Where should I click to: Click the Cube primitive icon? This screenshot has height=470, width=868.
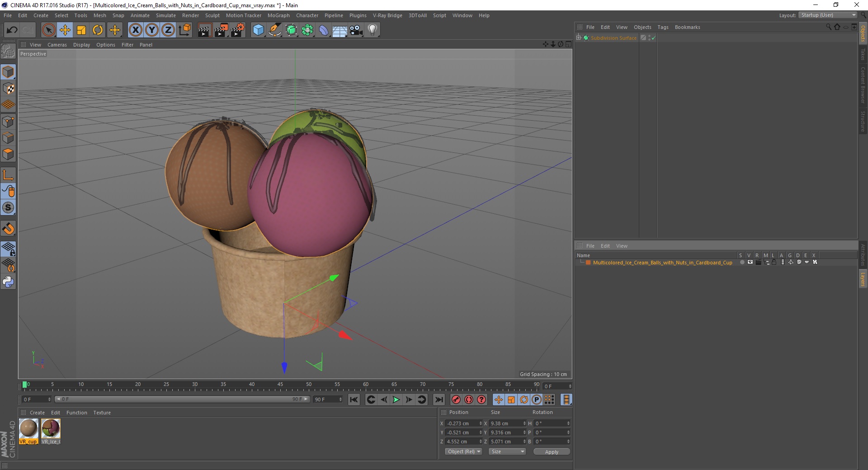[258, 30]
